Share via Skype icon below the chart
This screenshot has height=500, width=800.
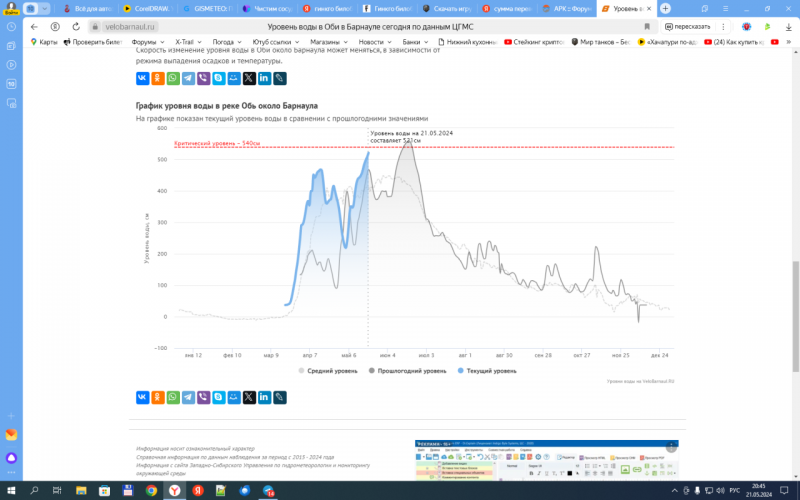(x=218, y=397)
